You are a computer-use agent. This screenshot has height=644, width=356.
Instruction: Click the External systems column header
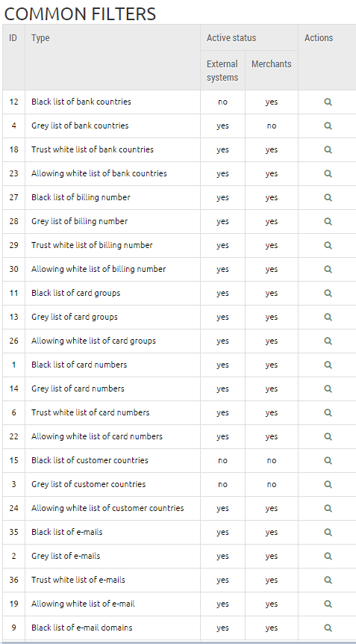pos(222,71)
